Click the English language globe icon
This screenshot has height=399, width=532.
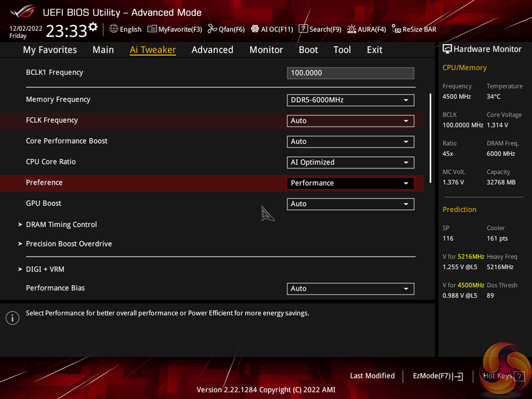(x=114, y=29)
